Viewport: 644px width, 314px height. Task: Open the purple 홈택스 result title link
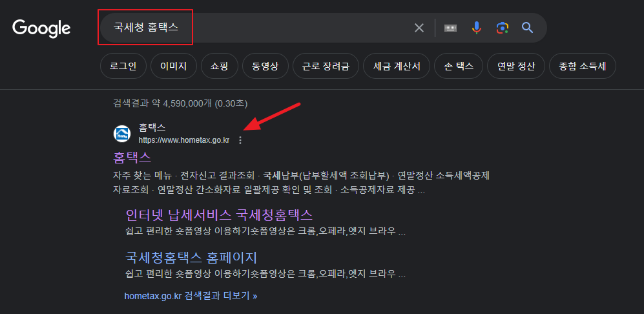click(x=132, y=158)
